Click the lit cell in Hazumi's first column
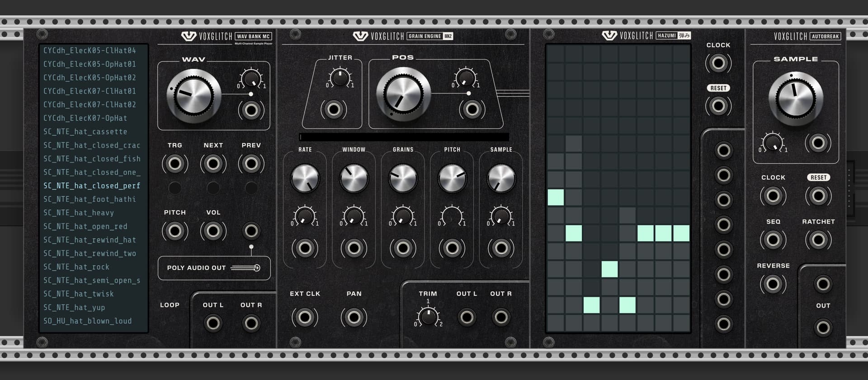868x380 pixels. click(x=556, y=197)
